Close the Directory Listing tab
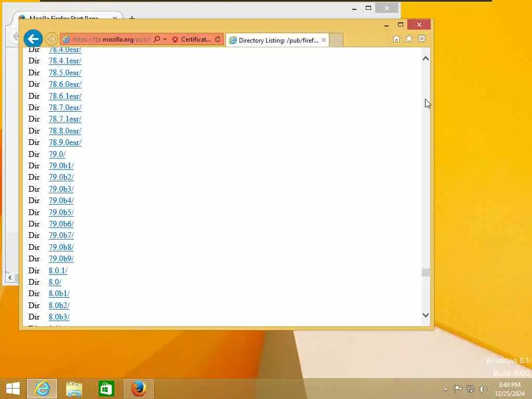 click(324, 40)
